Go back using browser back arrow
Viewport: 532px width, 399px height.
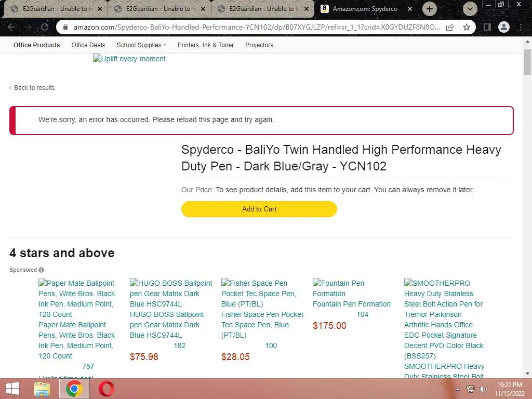coord(11,27)
